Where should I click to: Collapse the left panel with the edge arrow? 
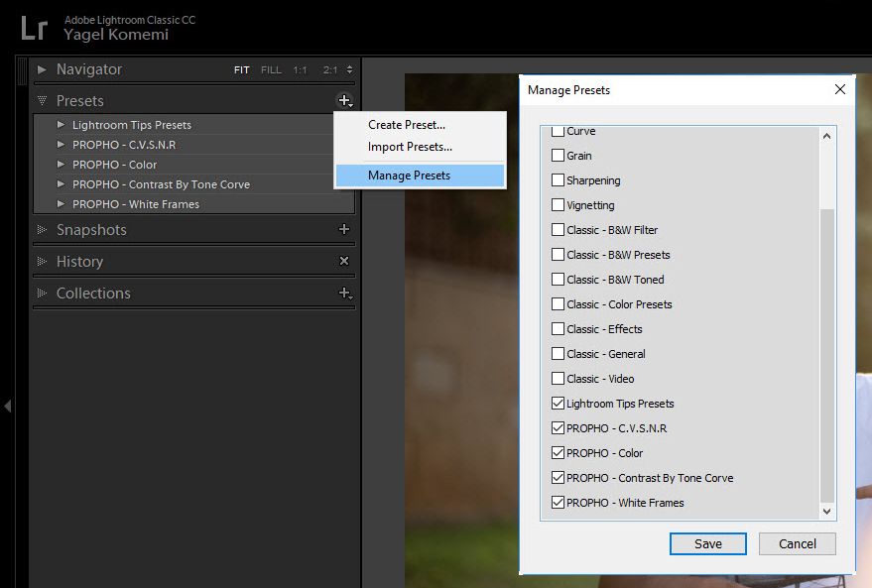[8, 407]
